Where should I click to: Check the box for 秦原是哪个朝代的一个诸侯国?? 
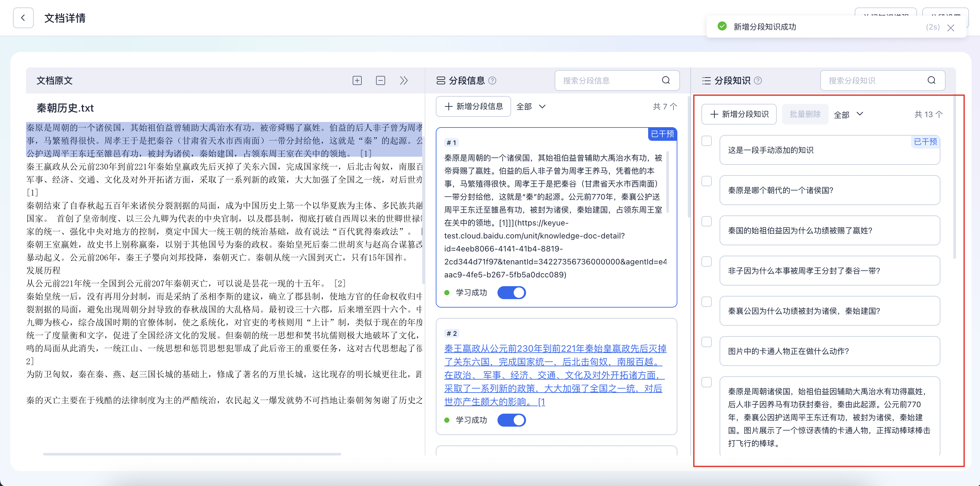pyautogui.click(x=707, y=181)
